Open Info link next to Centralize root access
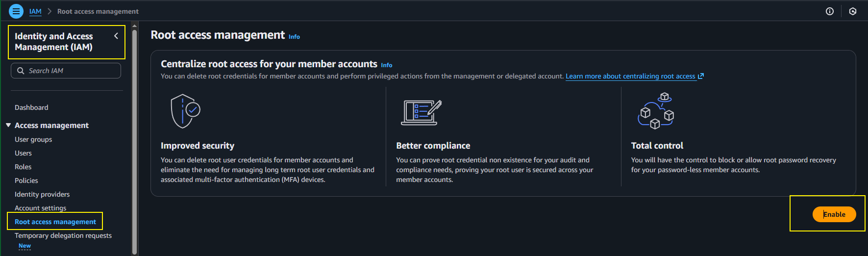The image size is (868, 256). [387, 65]
